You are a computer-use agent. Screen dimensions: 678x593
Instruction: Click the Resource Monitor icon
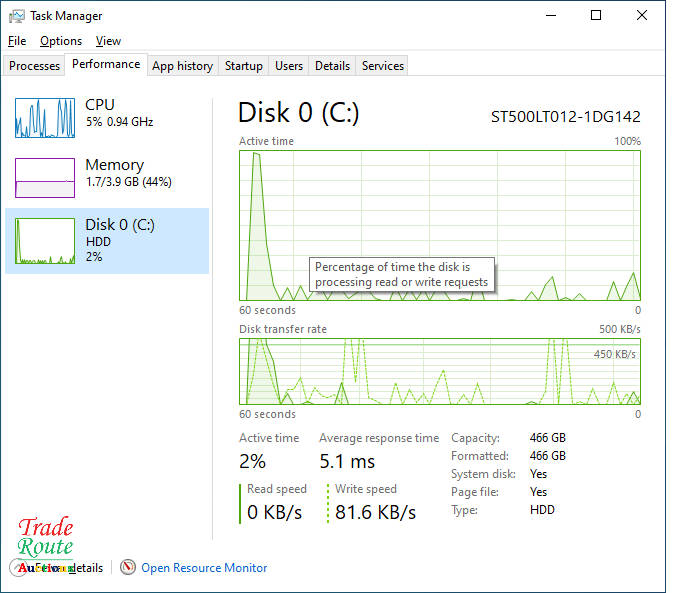(128, 567)
